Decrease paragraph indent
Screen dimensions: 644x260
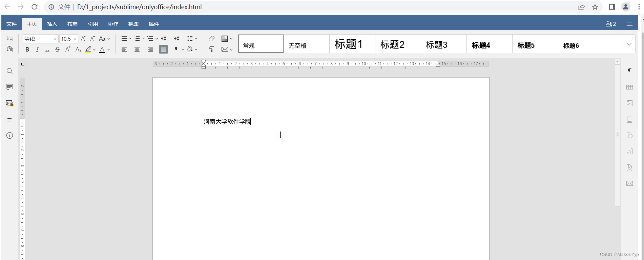[x=163, y=39]
